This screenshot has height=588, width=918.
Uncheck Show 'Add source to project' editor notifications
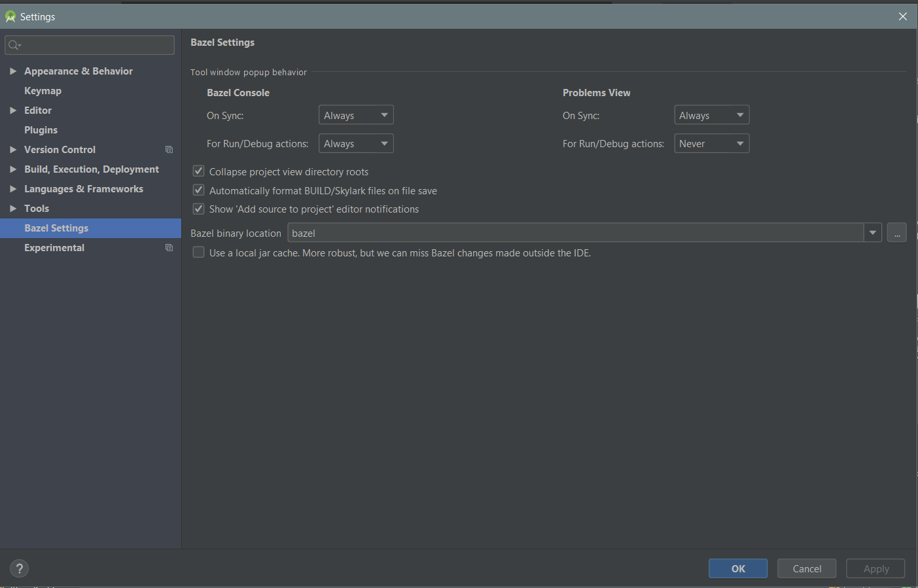tap(198, 209)
